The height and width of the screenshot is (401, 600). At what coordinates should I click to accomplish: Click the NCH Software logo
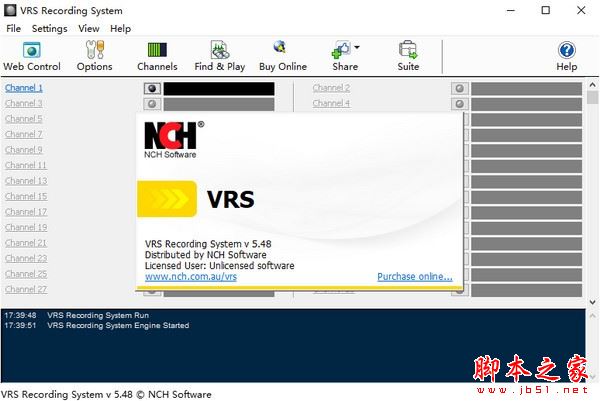(174, 140)
